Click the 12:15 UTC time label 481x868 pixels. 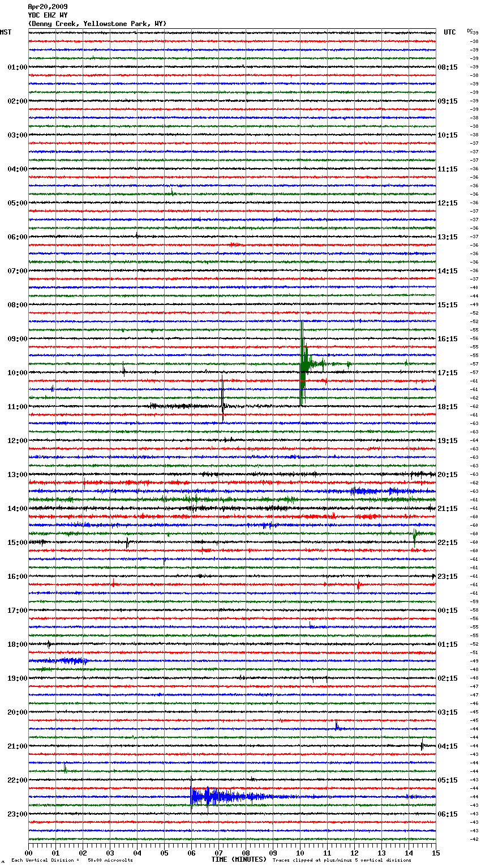point(448,203)
